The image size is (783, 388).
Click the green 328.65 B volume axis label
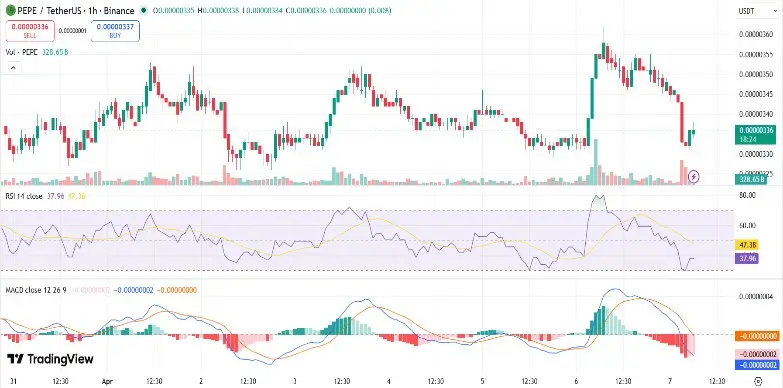(x=751, y=179)
